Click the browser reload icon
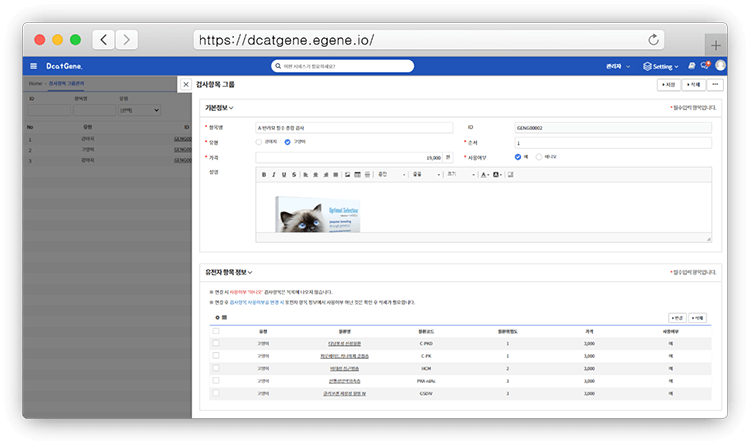The image size is (750, 441). click(x=654, y=40)
